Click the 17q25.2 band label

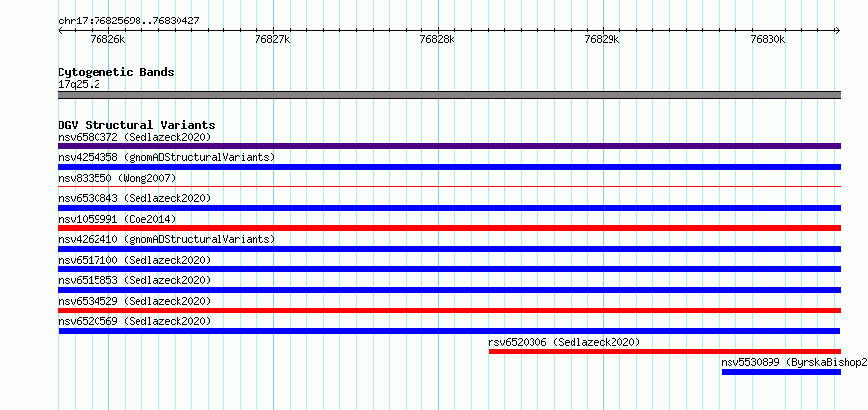click(79, 85)
